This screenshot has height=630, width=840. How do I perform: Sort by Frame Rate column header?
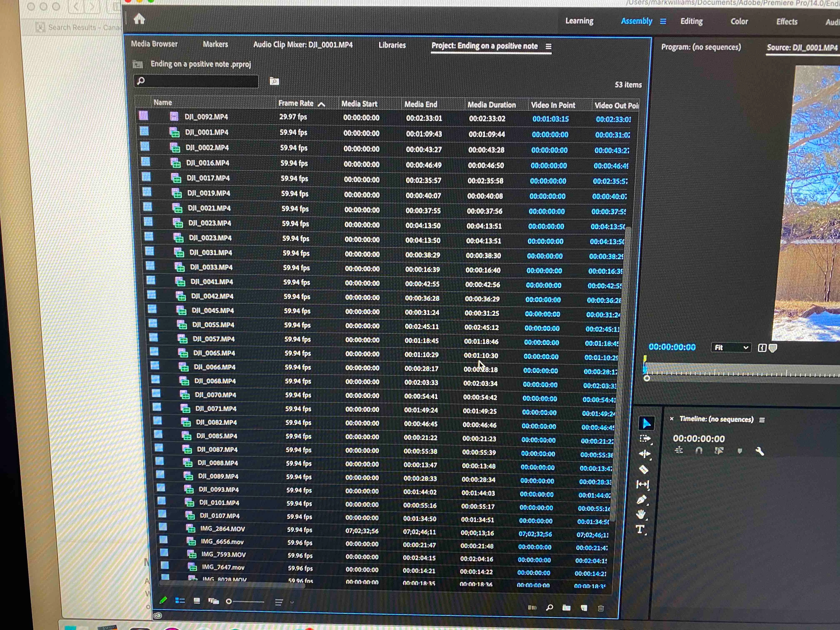coord(296,103)
